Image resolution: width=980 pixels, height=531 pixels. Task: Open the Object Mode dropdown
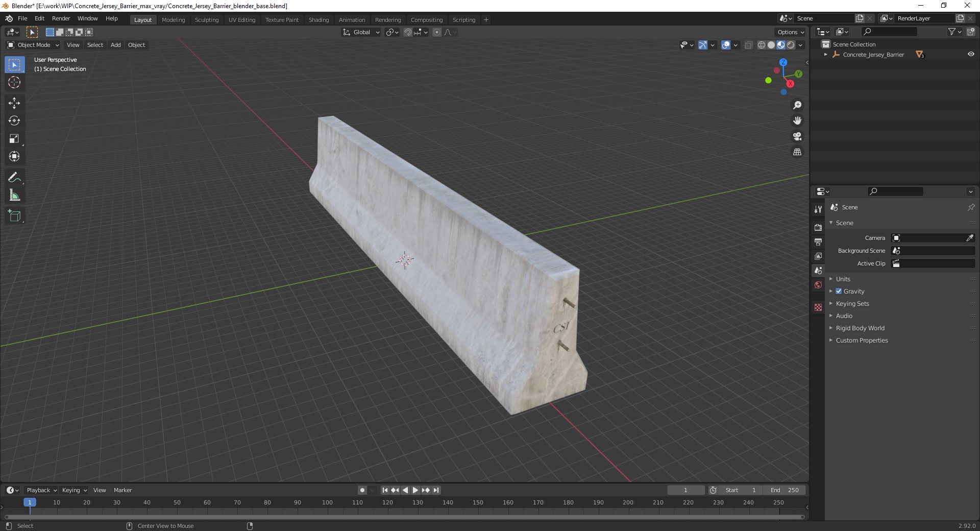33,45
